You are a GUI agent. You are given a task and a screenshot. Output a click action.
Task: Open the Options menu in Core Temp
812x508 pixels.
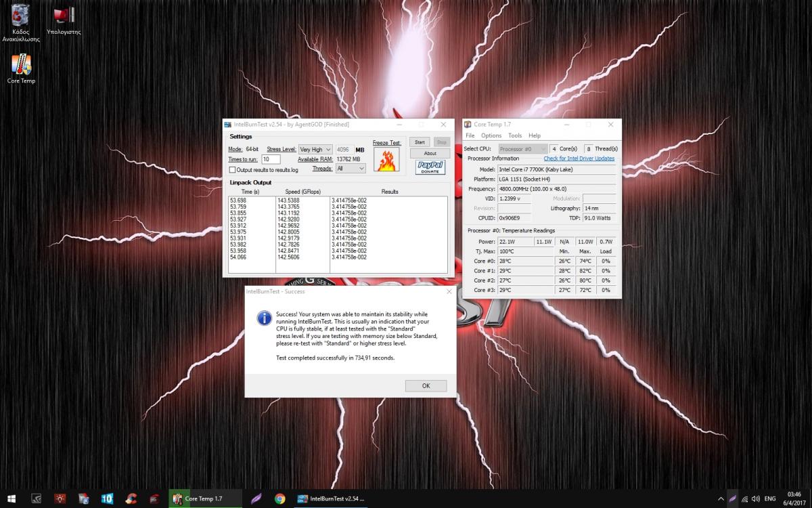pos(491,135)
